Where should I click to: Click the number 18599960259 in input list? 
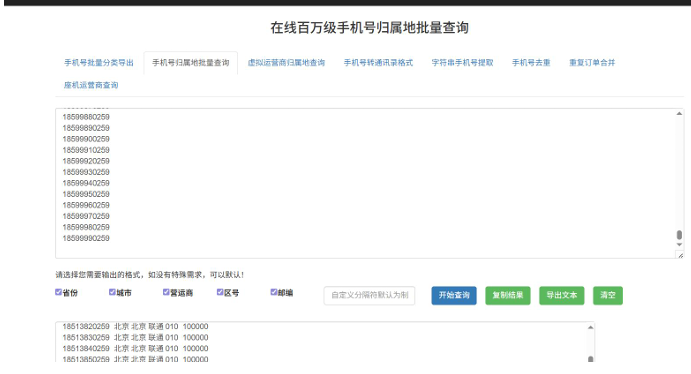pyautogui.click(x=86, y=205)
